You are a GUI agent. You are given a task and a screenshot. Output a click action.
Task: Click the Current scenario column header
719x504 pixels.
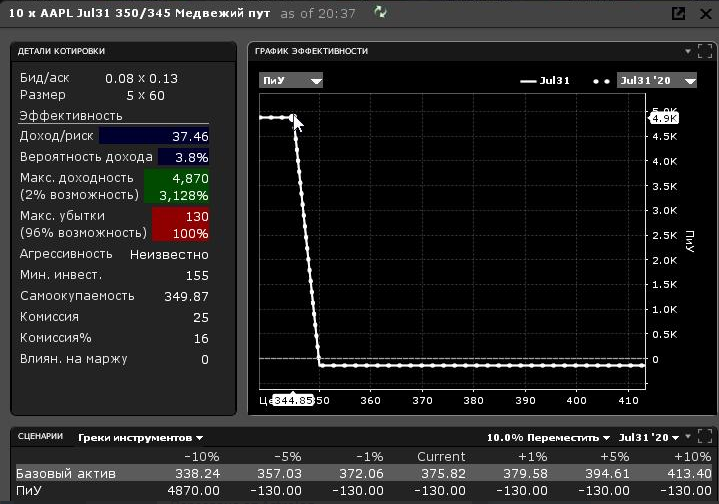click(441, 457)
